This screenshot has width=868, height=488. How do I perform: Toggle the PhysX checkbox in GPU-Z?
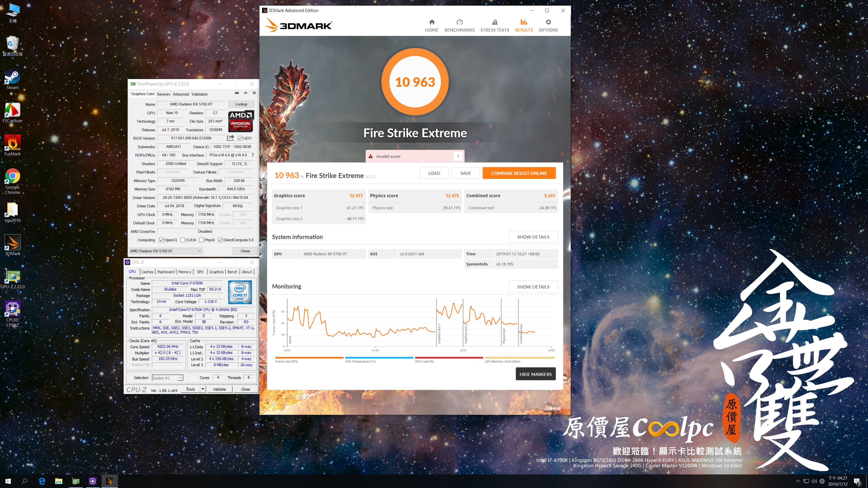tap(201, 240)
